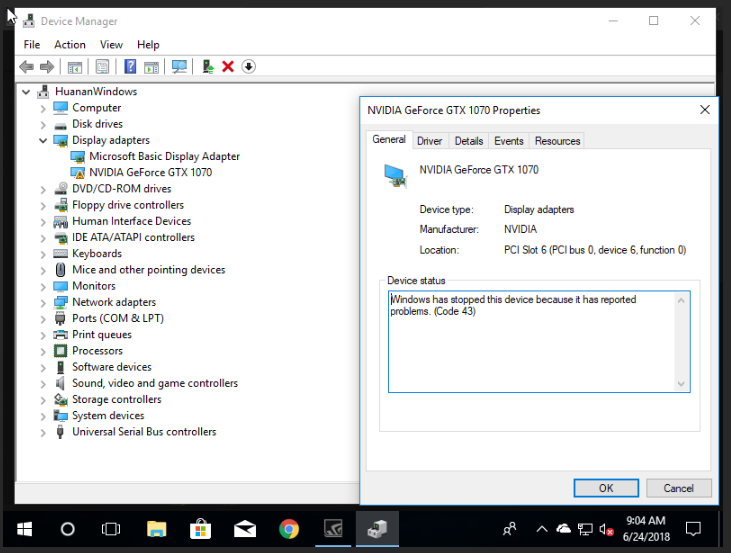
Task: Close the NVIDIA GeForce GTX 1070 Properties dialog
Action: [x=705, y=110]
